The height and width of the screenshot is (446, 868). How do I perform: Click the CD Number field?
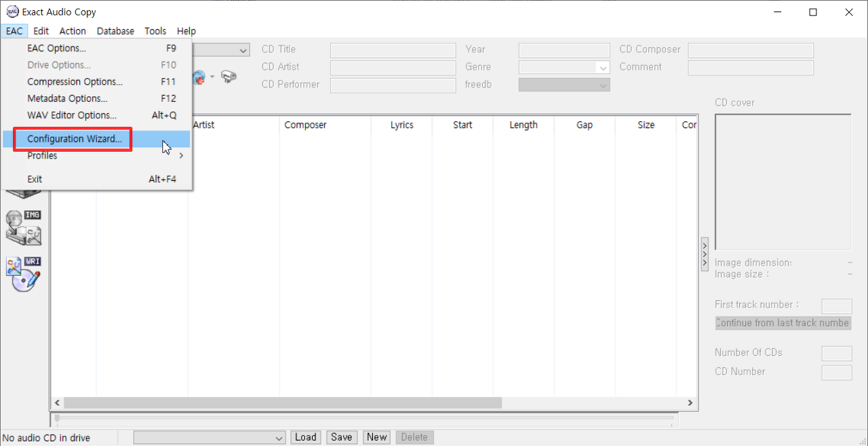point(837,372)
